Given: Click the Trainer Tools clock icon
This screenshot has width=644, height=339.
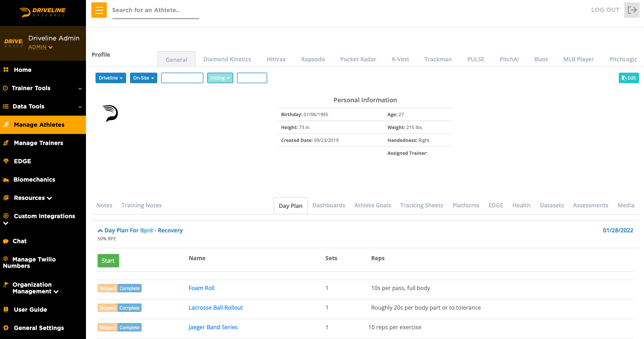Looking at the screenshot, I should point(5,88).
